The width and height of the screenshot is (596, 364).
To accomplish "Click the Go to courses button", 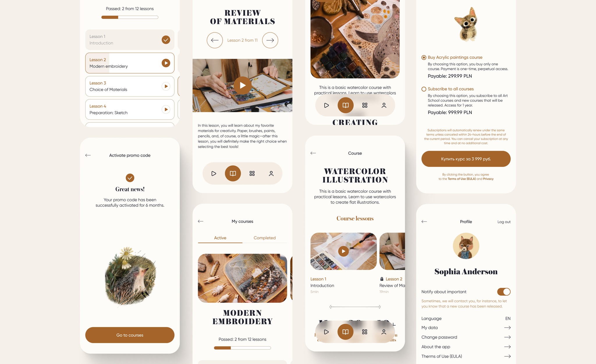I will [130, 335].
